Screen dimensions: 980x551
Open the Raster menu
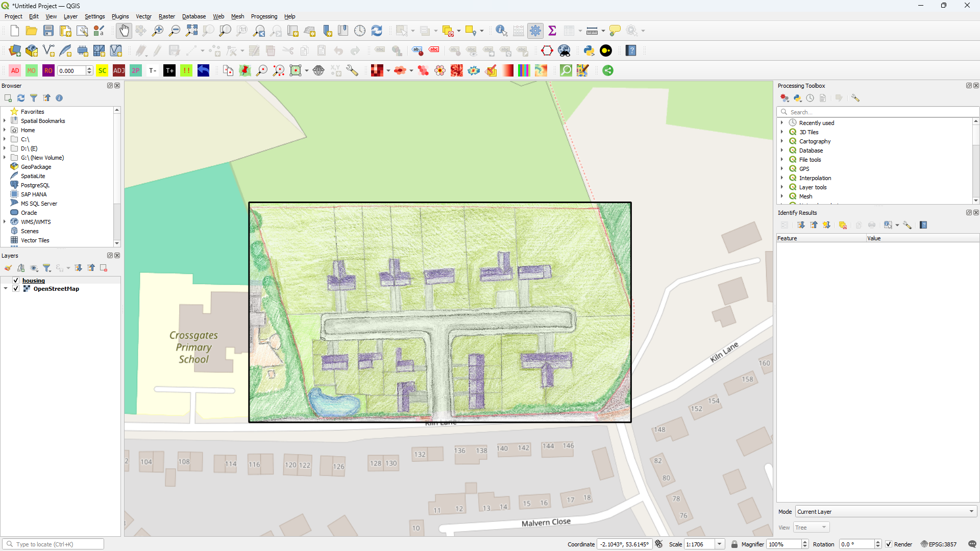click(x=166, y=16)
